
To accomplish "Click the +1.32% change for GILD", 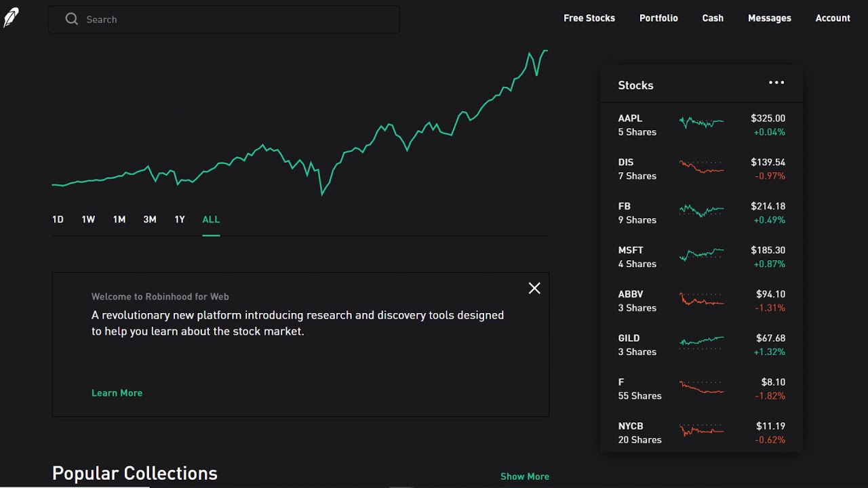I will 769,352.
